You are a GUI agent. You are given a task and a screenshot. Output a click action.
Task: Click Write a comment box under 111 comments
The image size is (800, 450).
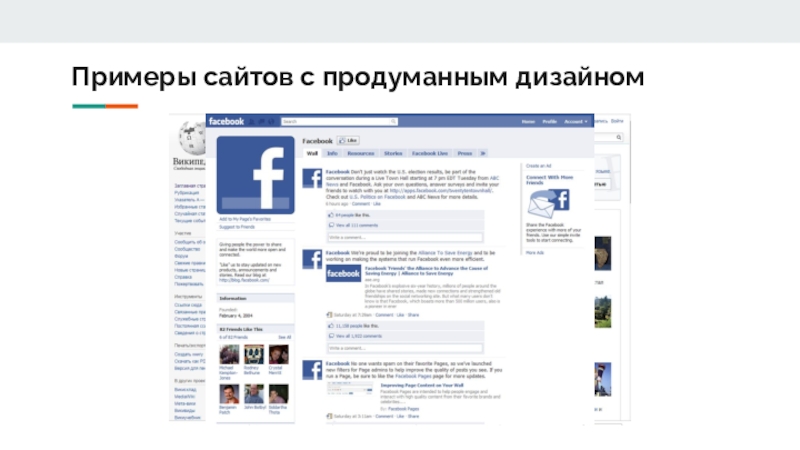(x=405, y=237)
